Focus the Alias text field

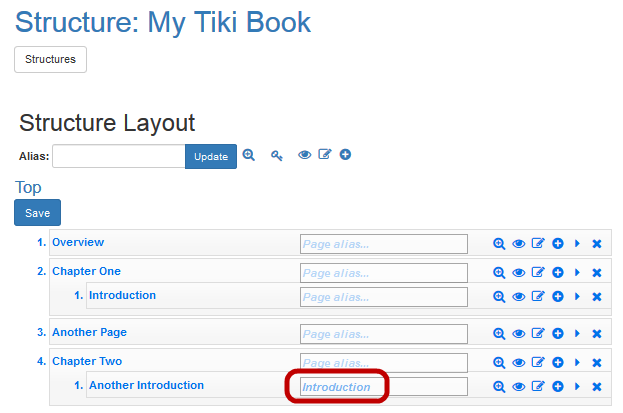(118, 156)
